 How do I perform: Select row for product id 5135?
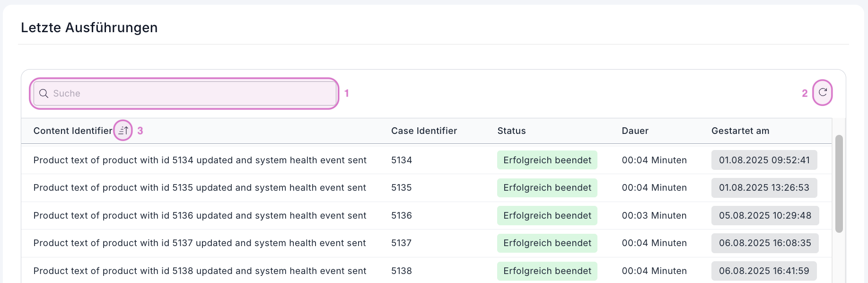click(200, 188)
